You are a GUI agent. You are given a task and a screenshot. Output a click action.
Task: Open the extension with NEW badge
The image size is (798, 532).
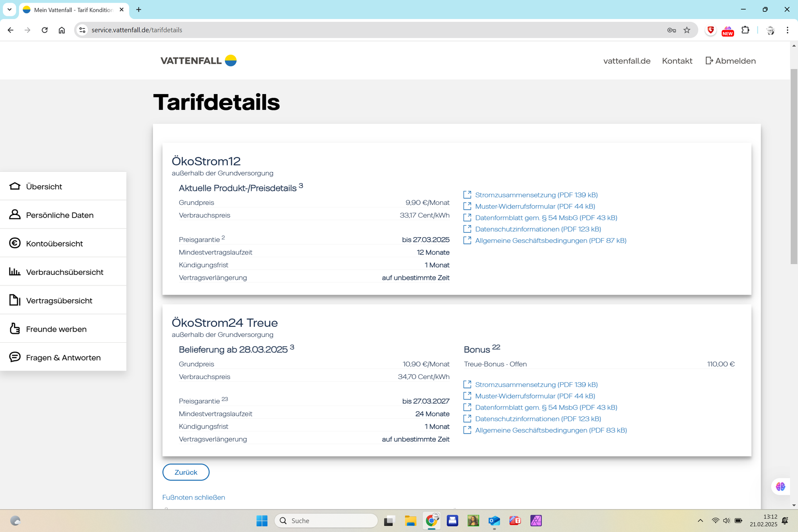[x=728, y=31]
